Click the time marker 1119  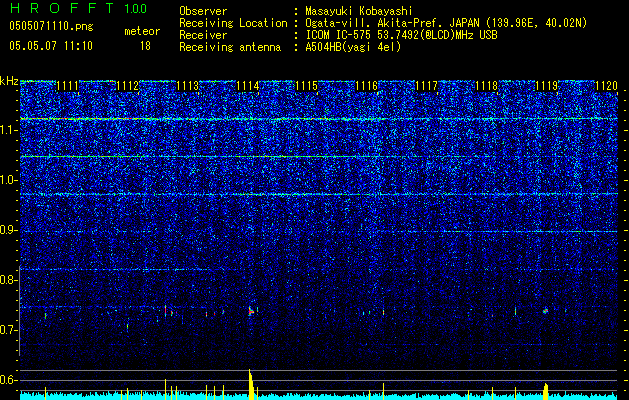(547, 86)
